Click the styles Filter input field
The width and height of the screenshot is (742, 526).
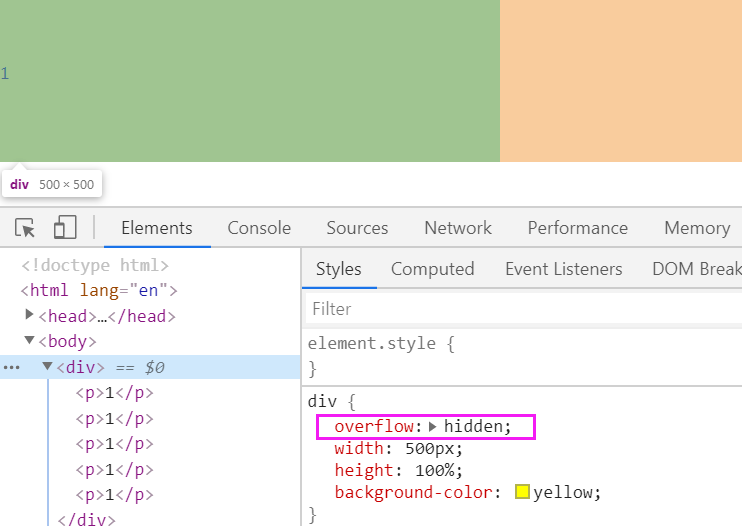[524, 309]
